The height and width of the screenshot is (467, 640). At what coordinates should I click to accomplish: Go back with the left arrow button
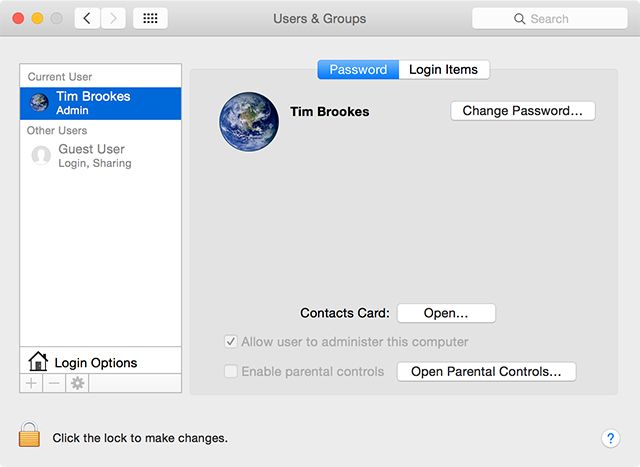pyautogui.click(x=87, y=19)
